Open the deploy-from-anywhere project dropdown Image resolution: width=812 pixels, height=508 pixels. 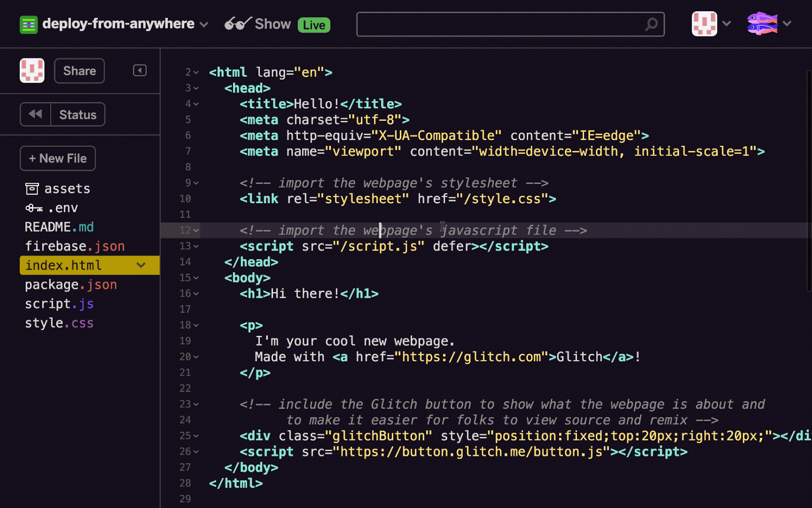click(204, 24)
